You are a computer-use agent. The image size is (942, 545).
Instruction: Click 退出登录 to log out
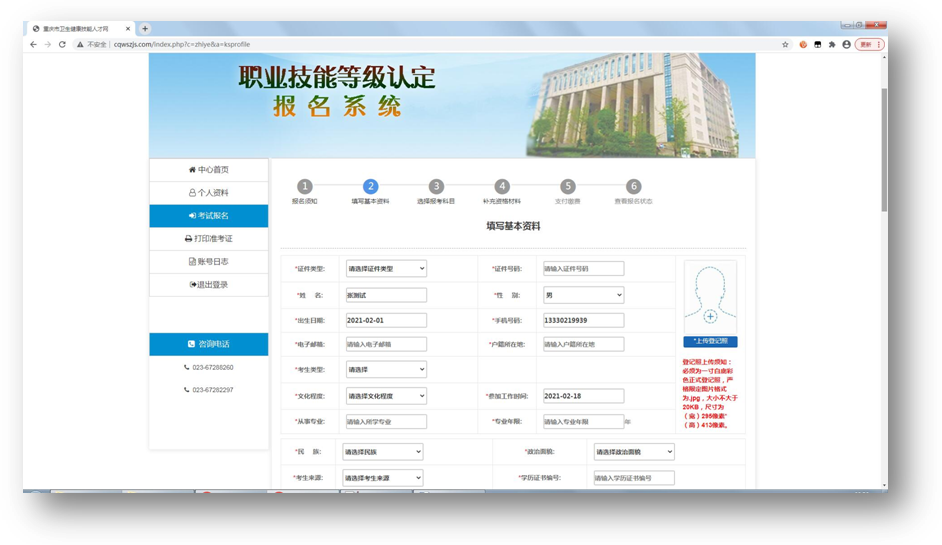tap(209, 285)
